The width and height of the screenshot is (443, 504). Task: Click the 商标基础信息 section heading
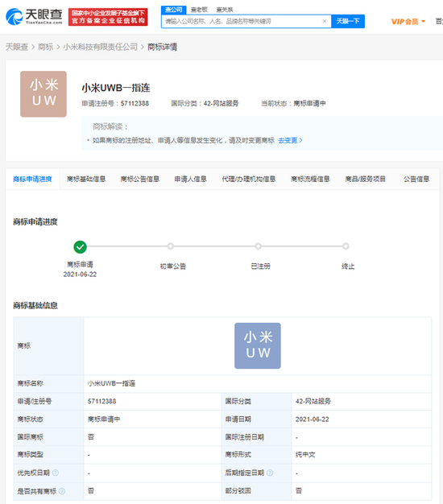[35, 305]
